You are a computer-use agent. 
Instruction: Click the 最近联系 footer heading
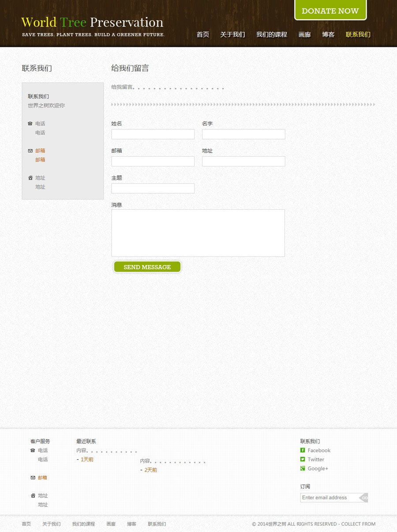[x=86, y=441]
